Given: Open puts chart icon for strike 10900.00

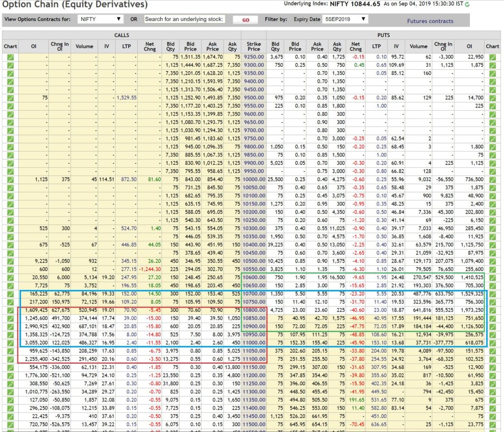Looking at the screenshot, I should pyautogui.click(x=492, y=327).
